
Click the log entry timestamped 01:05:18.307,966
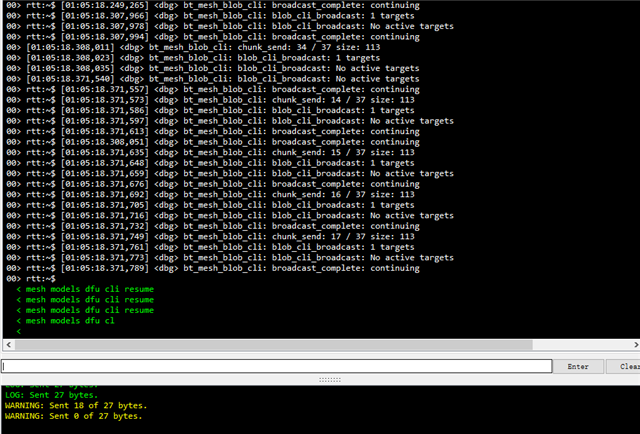210,16
